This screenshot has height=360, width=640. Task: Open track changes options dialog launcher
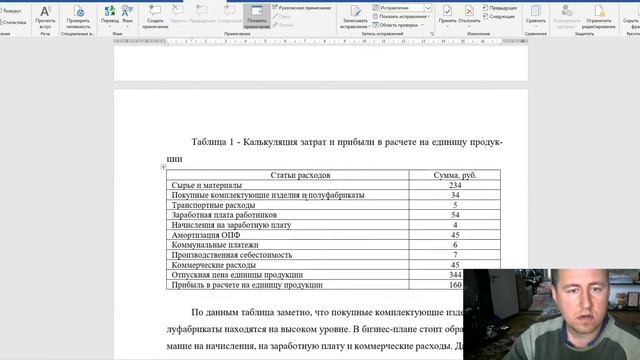(432, 34)
